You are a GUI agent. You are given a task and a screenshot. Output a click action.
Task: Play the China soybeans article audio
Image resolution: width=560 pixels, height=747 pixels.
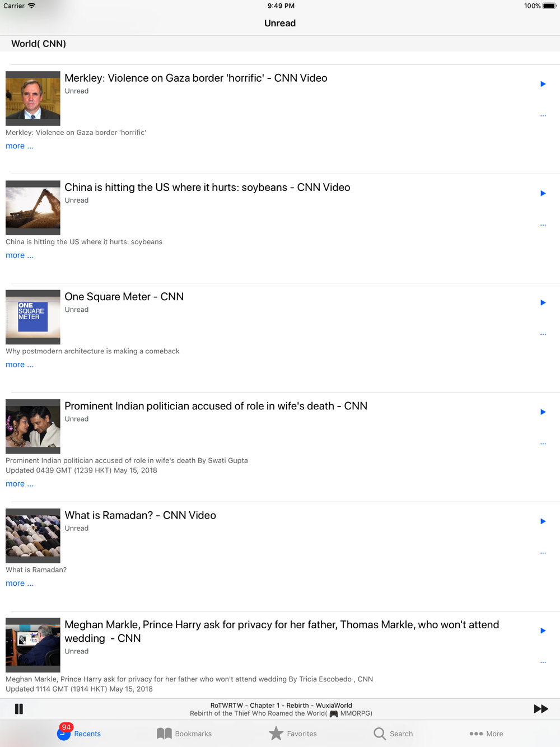(x=543, y=193)
